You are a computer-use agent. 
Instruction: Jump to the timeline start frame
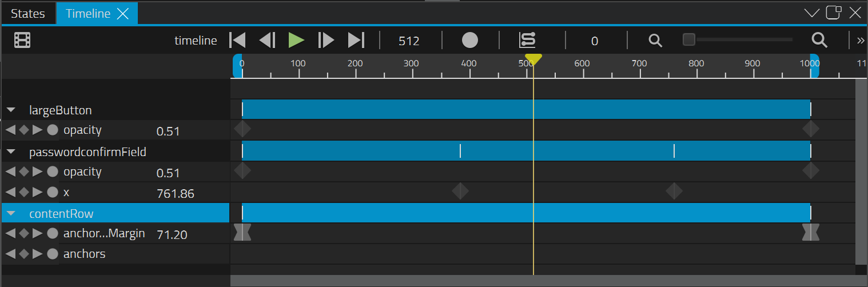[237, 40]
